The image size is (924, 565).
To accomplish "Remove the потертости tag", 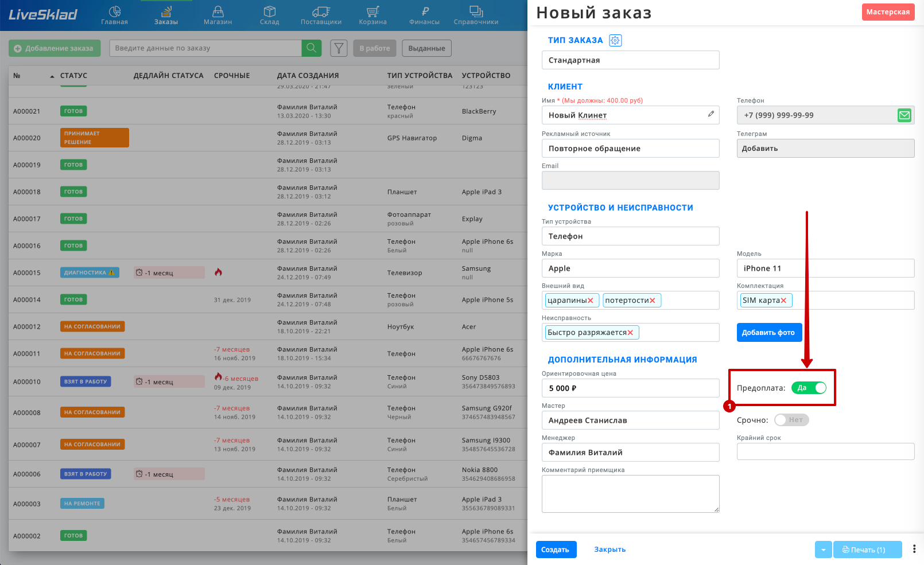I will (x=653, y=301).
